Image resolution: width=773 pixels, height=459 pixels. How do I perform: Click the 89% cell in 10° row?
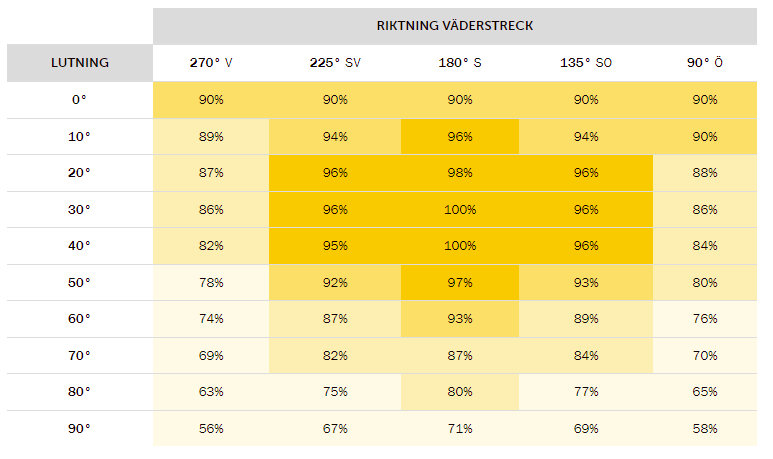[211, 137]
